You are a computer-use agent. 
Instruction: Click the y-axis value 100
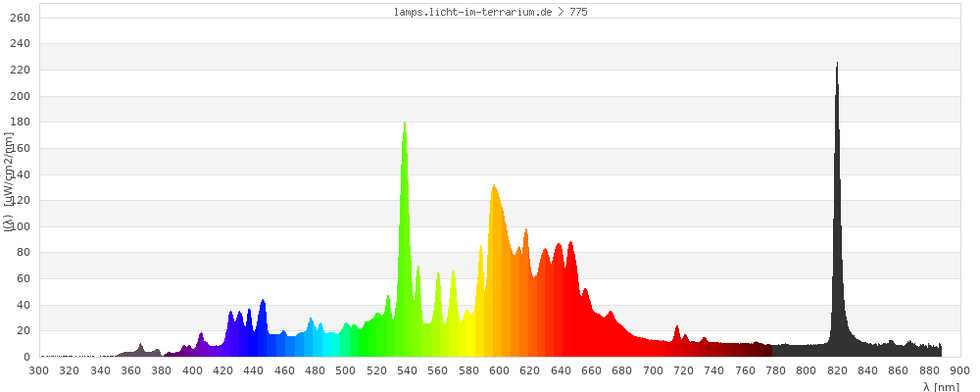21,226
